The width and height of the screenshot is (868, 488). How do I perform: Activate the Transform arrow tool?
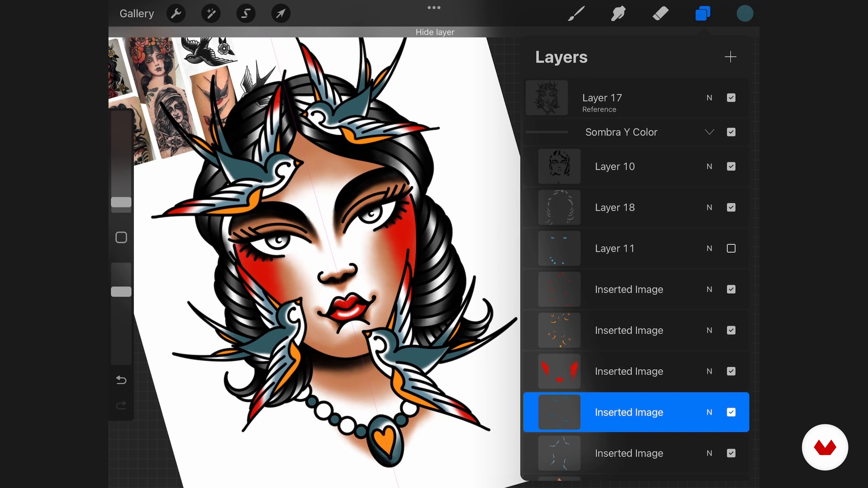[281, 14]
